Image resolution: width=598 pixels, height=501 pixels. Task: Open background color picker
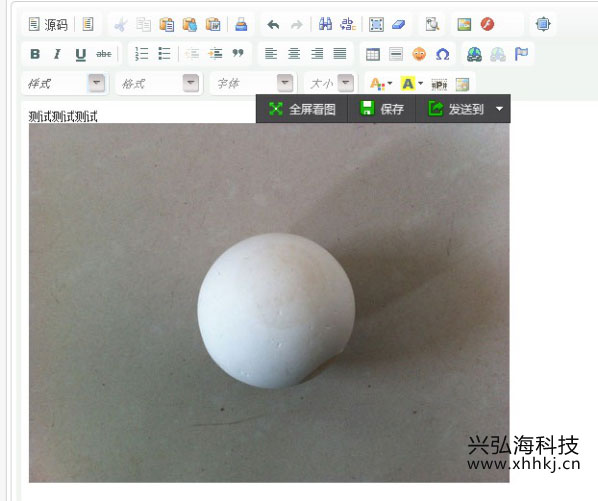412,84
